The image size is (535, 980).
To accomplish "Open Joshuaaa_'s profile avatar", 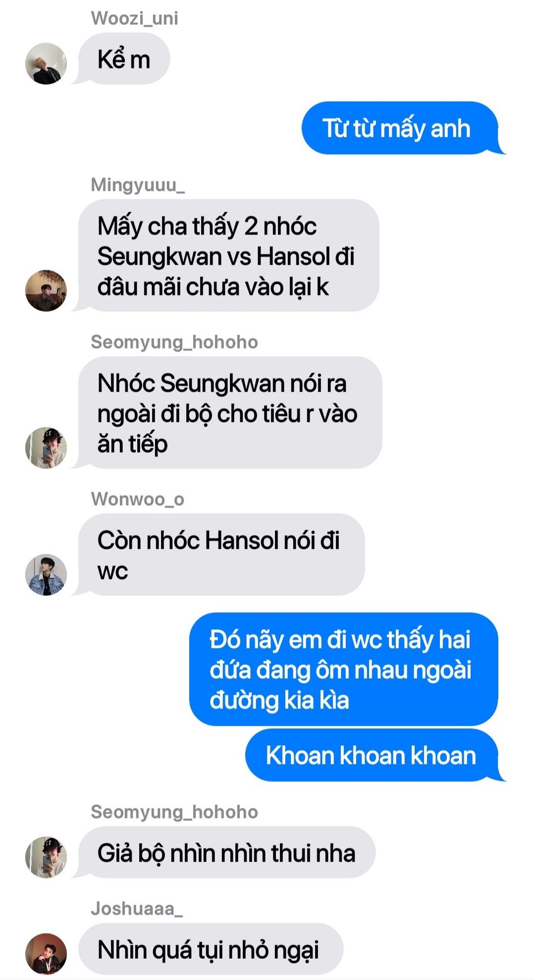I will coord(46,953).
